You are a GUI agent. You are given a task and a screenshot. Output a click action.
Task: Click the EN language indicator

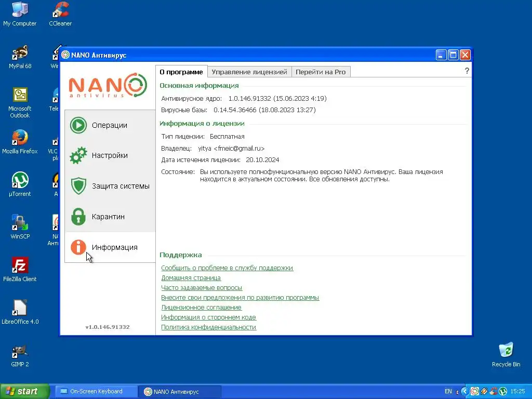(x=448, y=392)
